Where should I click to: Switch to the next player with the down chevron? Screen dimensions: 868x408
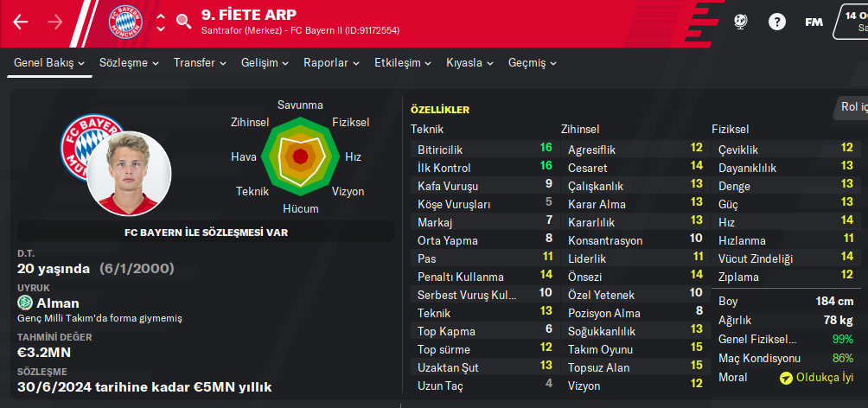click(161, 29)
